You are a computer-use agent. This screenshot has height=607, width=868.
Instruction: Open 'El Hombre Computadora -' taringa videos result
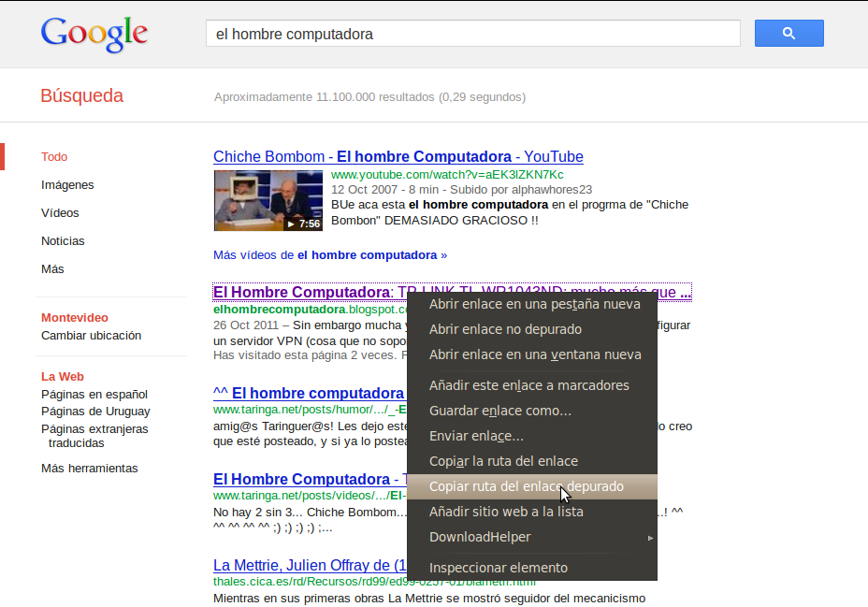(310, 479)
